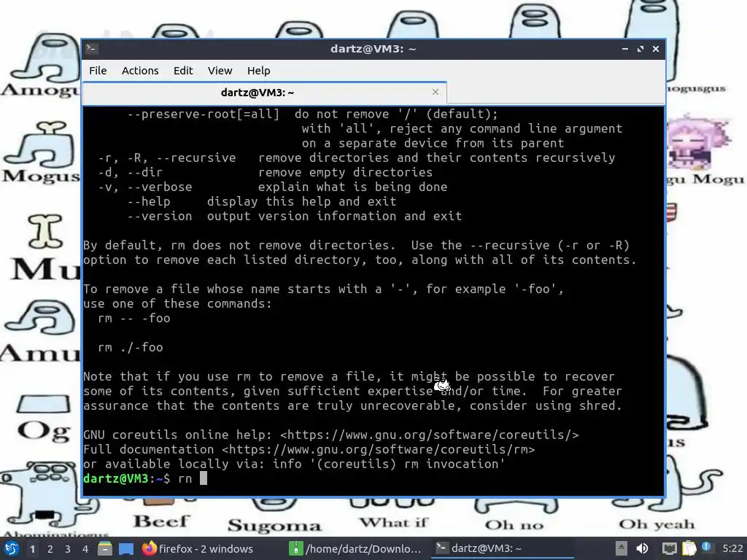The height and width of the screenshot is (560, 747).
Task: Switch to workspace 2
Action: click(x=50, y=549)
